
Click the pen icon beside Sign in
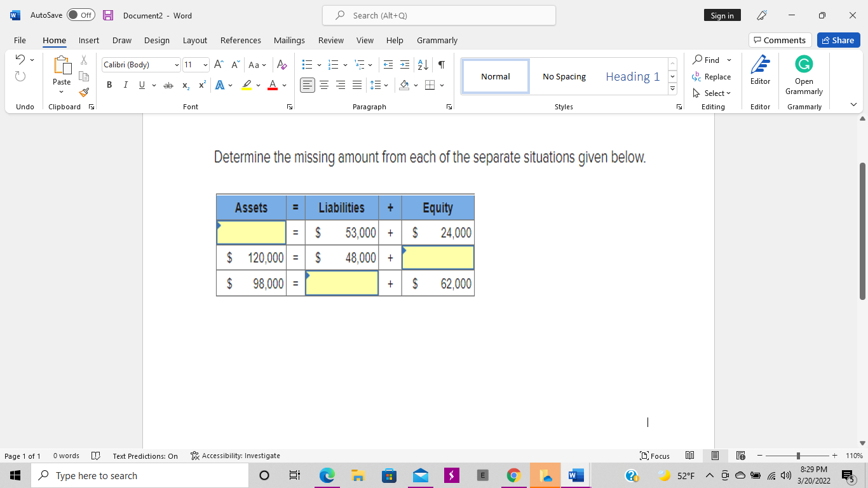pyautogui.click(x=761, y=15)
